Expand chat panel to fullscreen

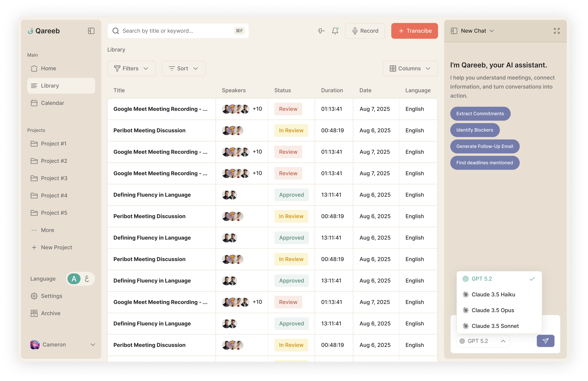(x=556, y=31)
